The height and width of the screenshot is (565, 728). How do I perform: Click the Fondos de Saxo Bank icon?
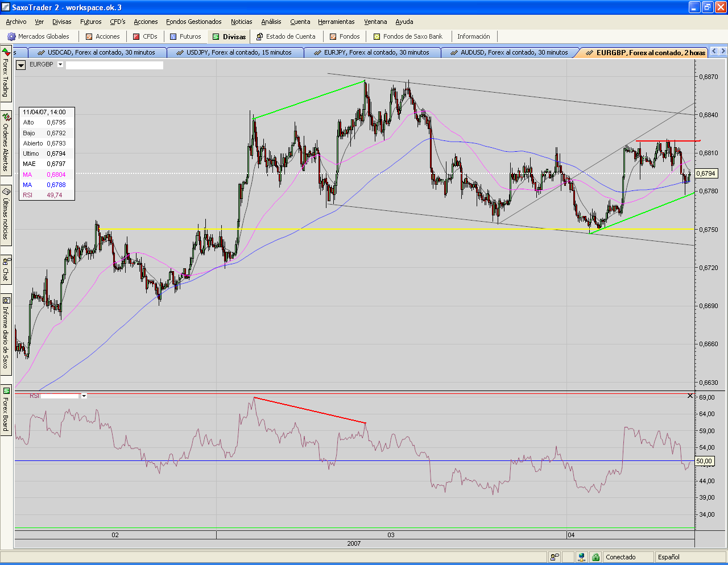(377, 36)
